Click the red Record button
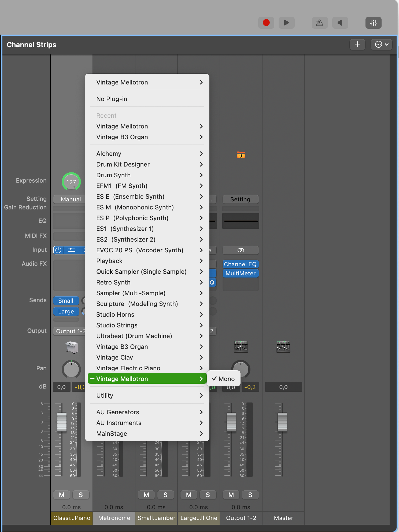The image size is (399, 532). (x=266, y=23)
